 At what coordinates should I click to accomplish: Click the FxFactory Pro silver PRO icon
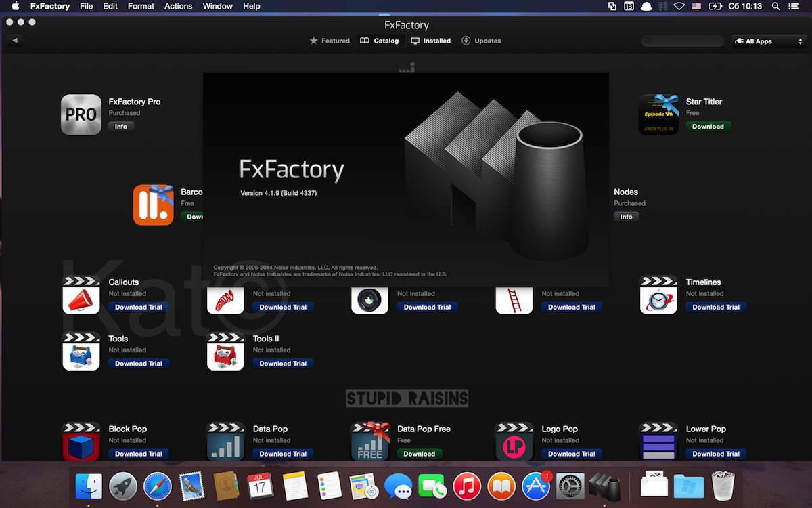81,114
